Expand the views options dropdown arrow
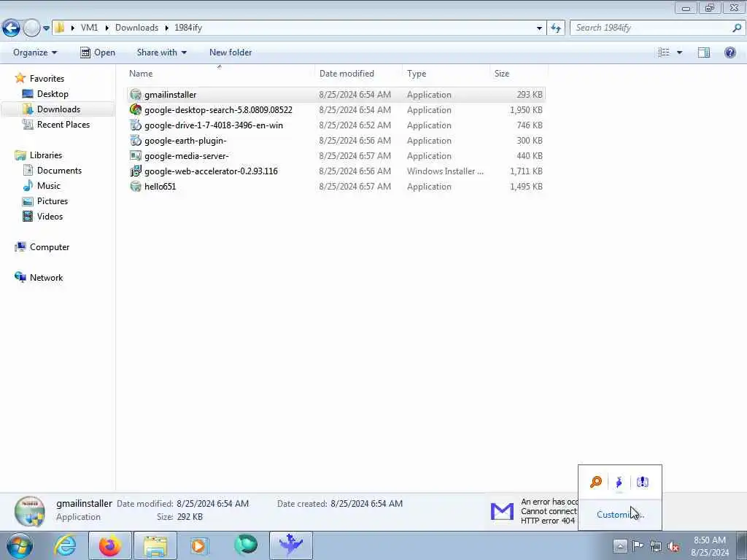Image resolution: width=747 pixels, height=560 pixels. tap(679, 52)
